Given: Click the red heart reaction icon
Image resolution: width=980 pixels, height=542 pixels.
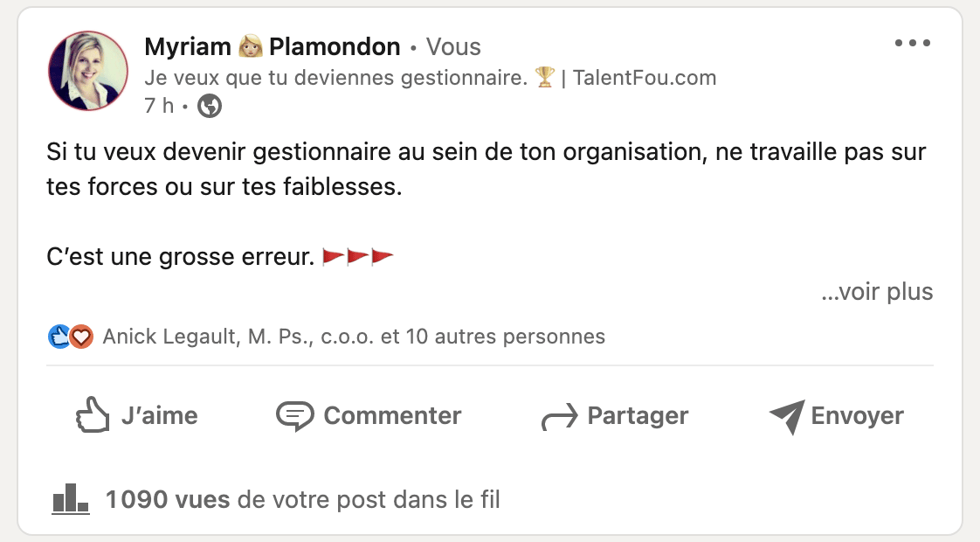Looking at the screenshot, I should click(x=81, y=337).
